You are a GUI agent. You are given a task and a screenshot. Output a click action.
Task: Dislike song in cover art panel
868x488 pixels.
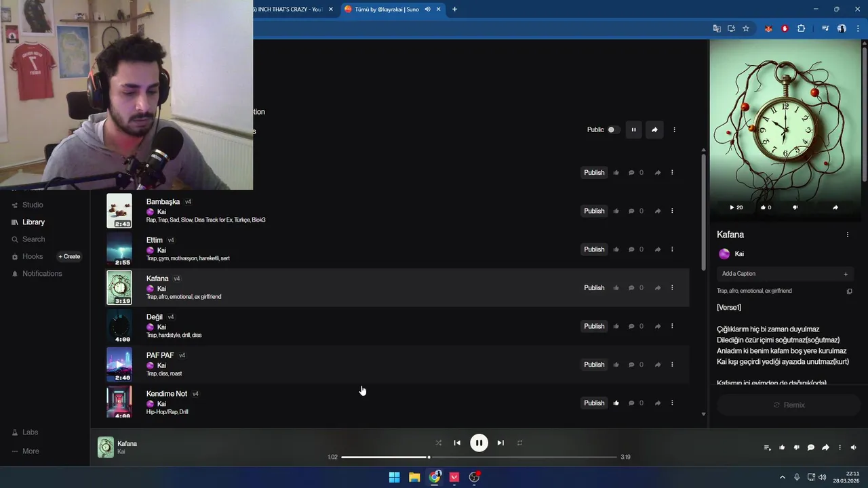795,207
